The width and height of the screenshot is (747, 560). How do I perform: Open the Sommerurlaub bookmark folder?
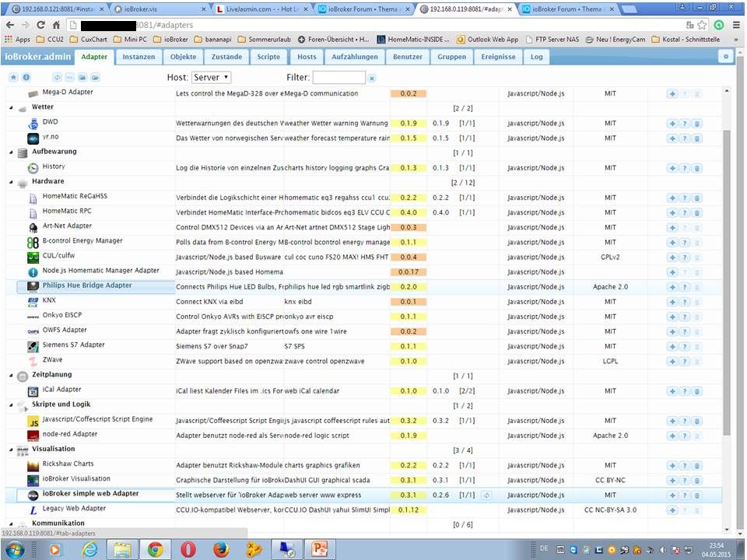pyautogui.click(x=265, y=40)
